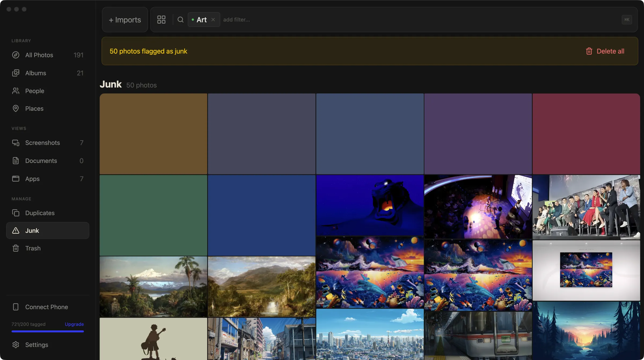Screen dimensions: 644x360
Task: Select the purple placeholder thumbnail
Action: 478,134
